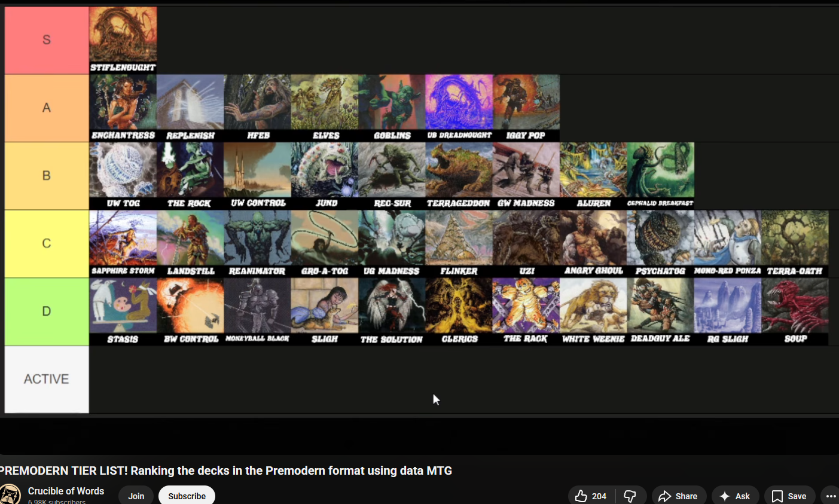The height and width of the screenshot is (504, 839).
Task: Click the GW Madness deck tile
Action: [526, 176]
